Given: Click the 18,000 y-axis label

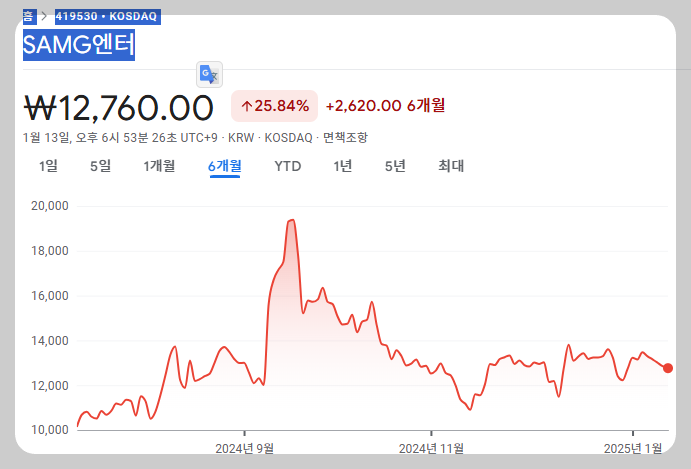Looking at the screenshot, I should click(50, 251).
